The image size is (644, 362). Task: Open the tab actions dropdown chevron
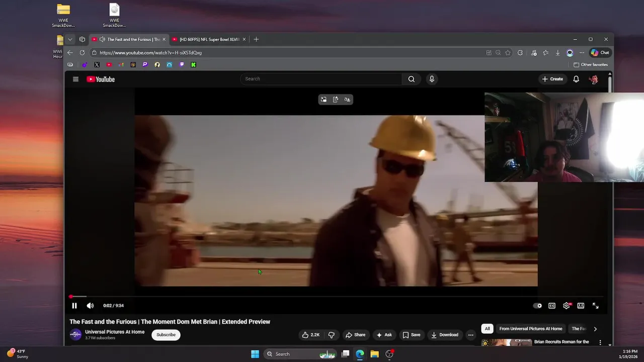70,39
